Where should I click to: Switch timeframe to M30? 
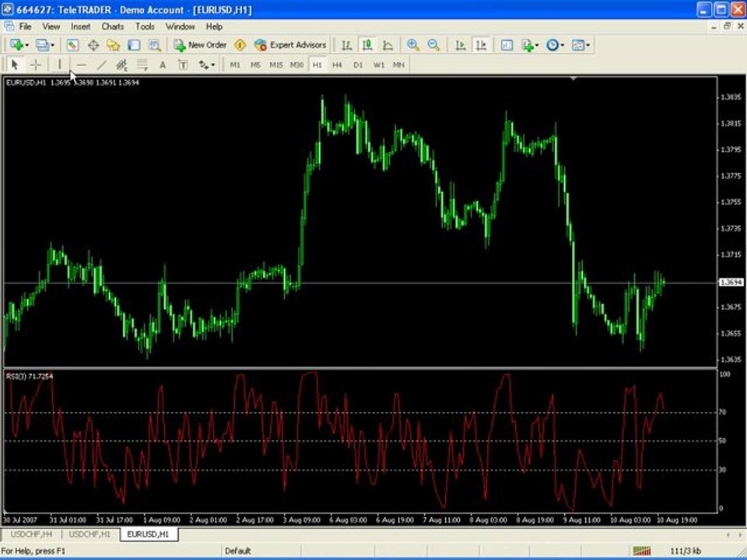pyautogui.click(x=296, y=65)
